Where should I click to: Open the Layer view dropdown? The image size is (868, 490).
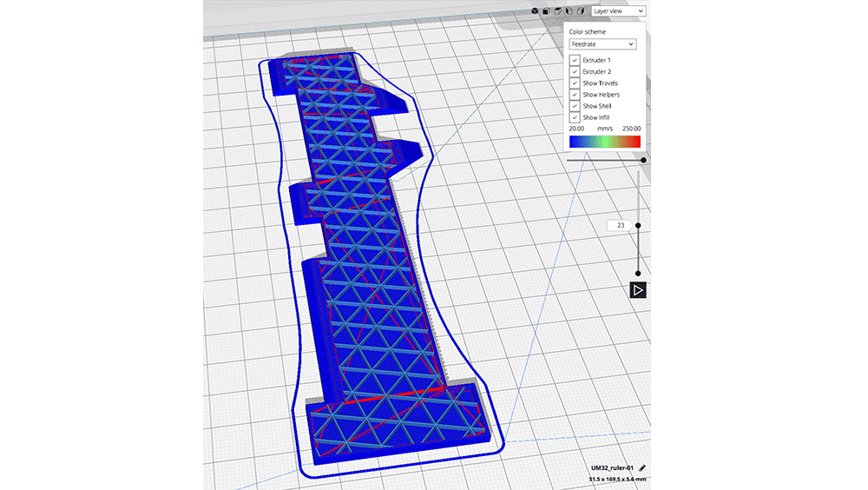click(x=618, y=11)
